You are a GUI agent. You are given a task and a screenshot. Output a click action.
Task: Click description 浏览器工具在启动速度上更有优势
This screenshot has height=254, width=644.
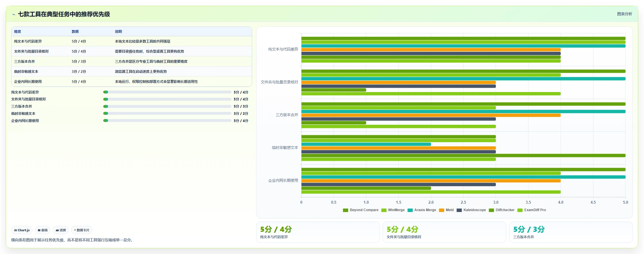tap(141, 72)
